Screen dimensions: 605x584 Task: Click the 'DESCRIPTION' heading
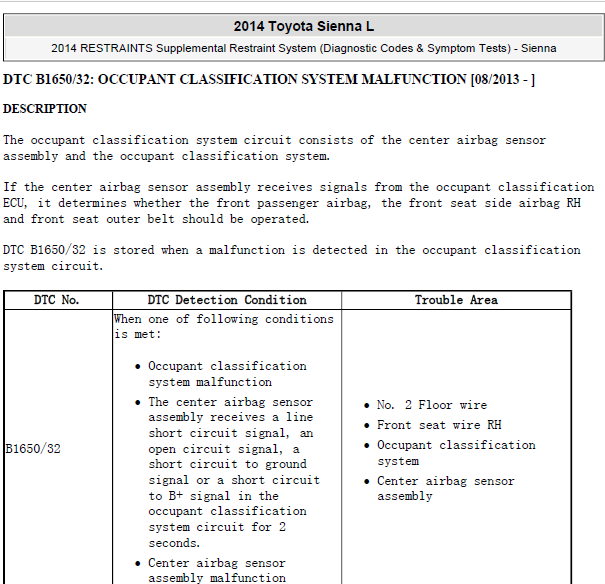tap(45, 109)
